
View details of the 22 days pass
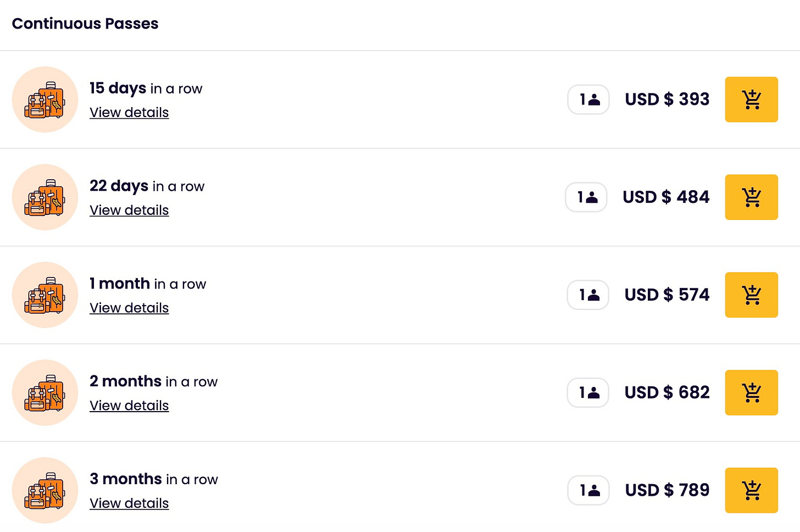(129, 210)
